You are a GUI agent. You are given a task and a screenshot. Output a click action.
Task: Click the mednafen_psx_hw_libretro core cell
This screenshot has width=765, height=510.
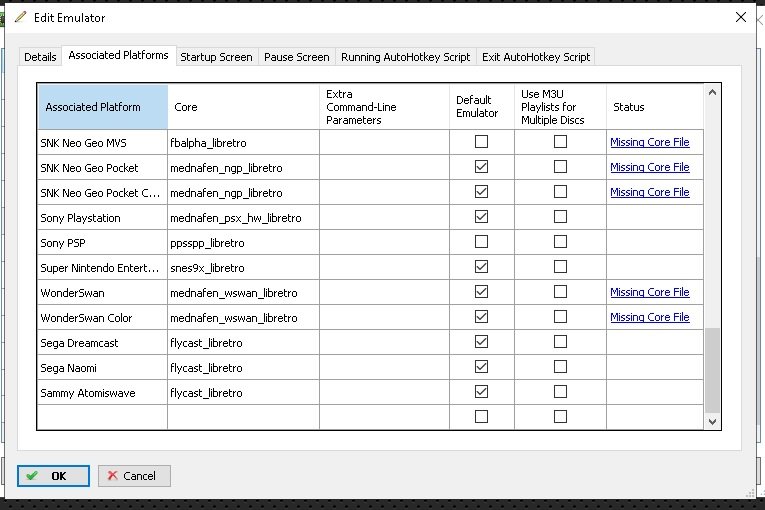point(243,218)
